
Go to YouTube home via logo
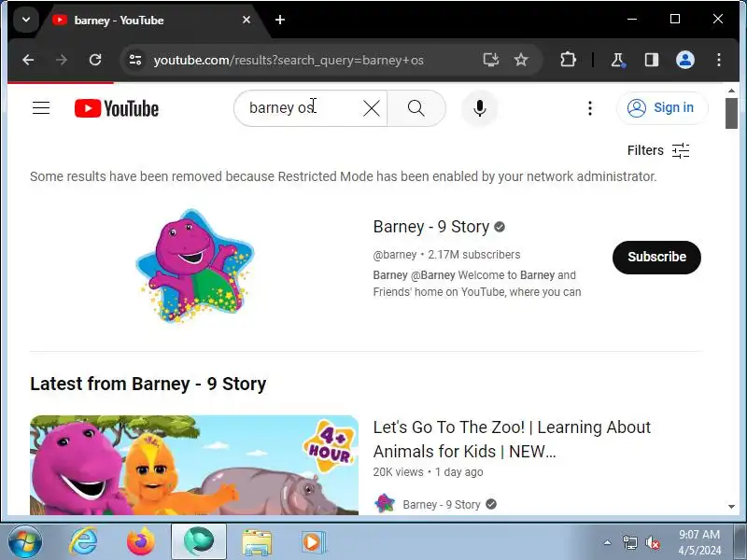(117, 108)
